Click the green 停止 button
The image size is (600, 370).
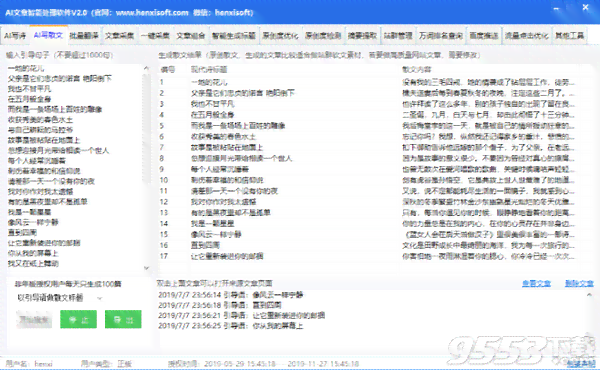coord(78,319)
